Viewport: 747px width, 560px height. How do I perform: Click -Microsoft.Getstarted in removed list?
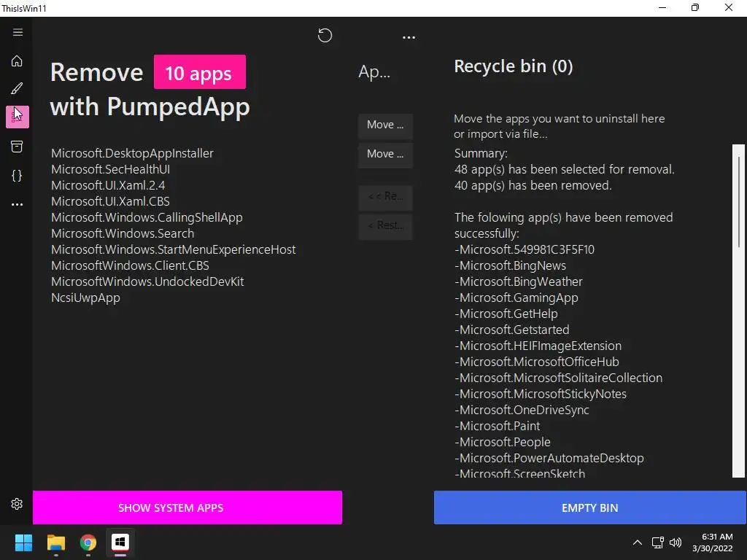pyautogui.click(x=511, y=330)
